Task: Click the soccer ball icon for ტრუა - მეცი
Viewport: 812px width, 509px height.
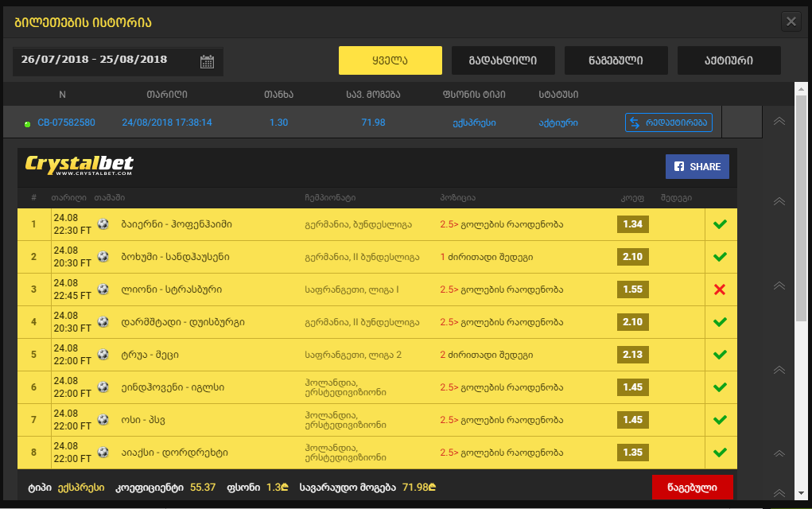Action: pyautogui.click(x=103, y=354)
